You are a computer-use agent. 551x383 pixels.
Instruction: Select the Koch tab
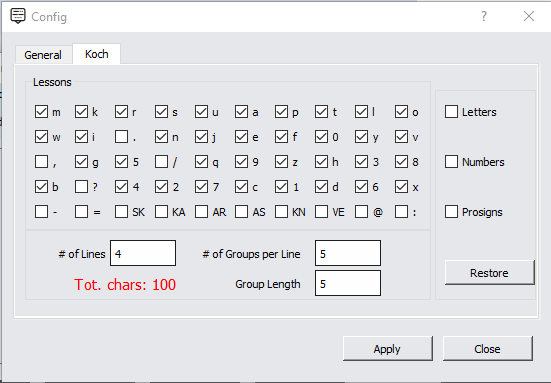pyautogui.click(x=97, y=54)
